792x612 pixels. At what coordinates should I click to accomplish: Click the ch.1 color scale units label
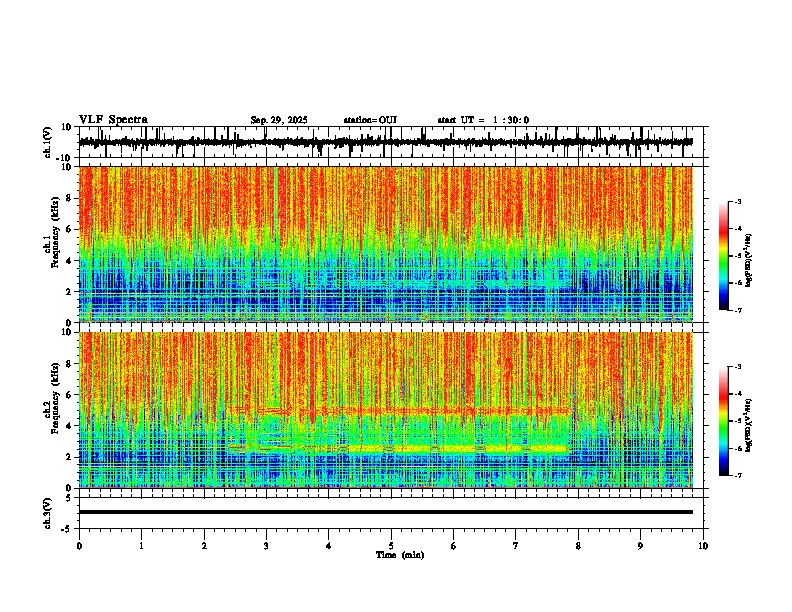(748, 260)
